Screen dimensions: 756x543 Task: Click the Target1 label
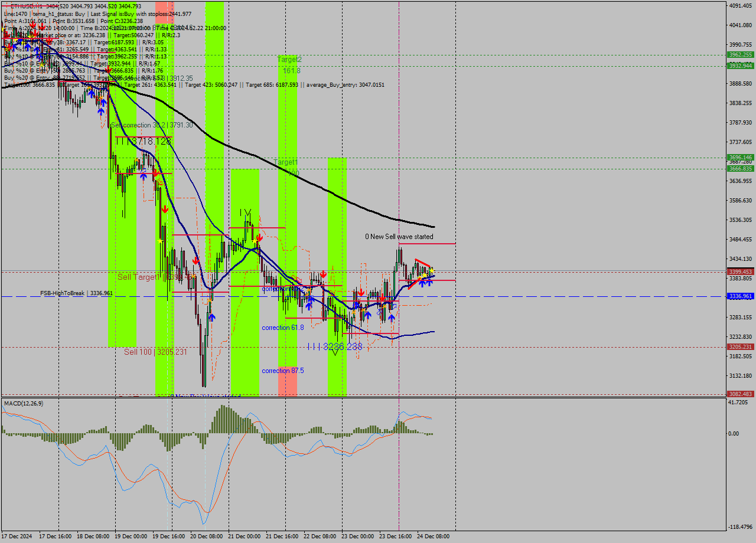(286, 162)
